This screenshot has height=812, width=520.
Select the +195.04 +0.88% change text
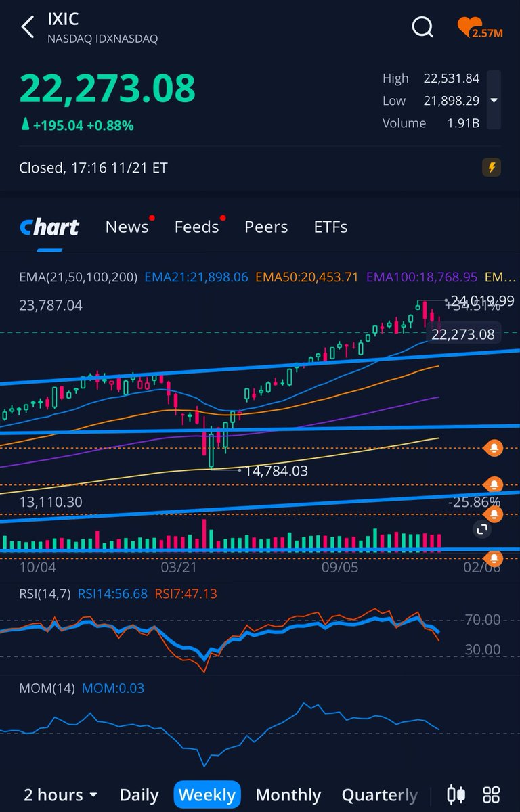click(77, 125)
